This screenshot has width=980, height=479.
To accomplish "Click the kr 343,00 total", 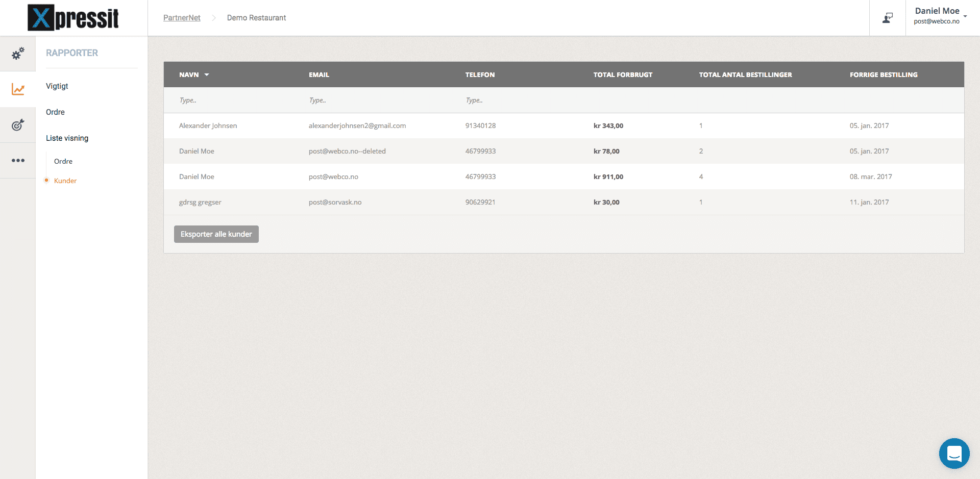I will pyautogui.click(x=608, y=126).
